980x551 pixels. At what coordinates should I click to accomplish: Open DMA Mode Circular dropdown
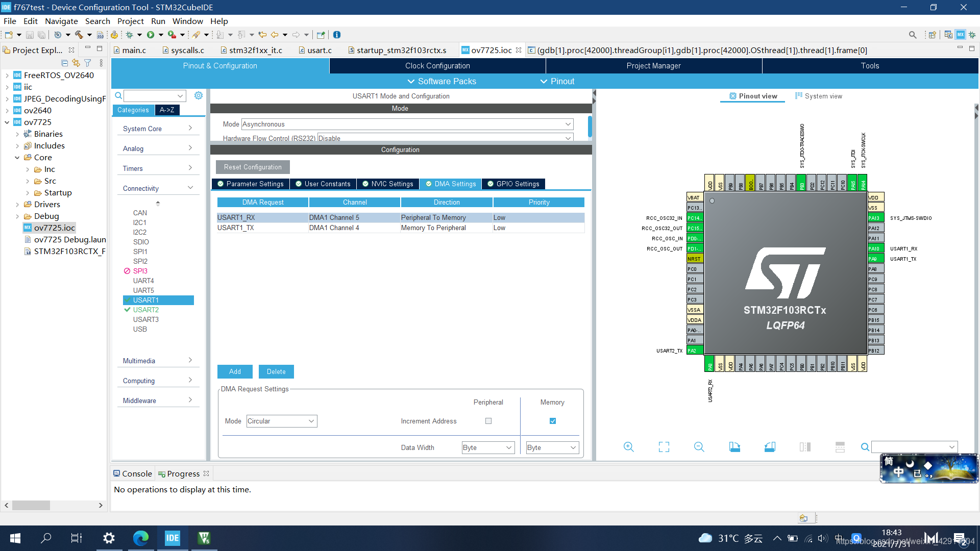[281, 421]
